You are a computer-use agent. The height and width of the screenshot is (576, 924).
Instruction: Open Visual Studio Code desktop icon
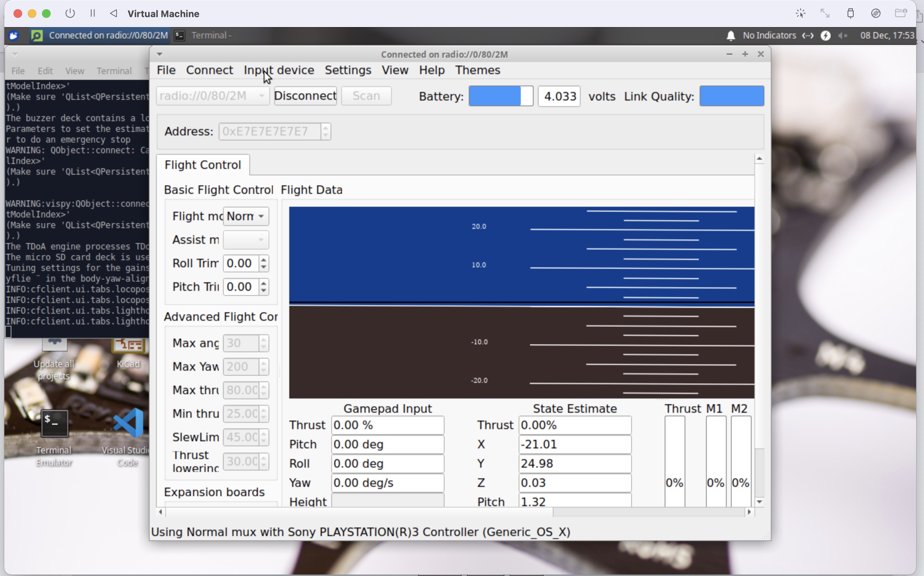coord(128,423)
